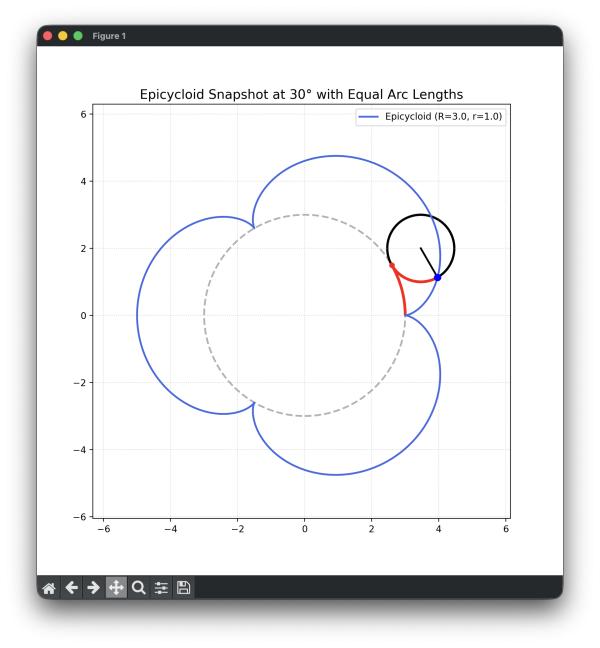Screen dimensions: 600x648
Task: Maximize the window with the green button
Action: [x=78, y=36]
